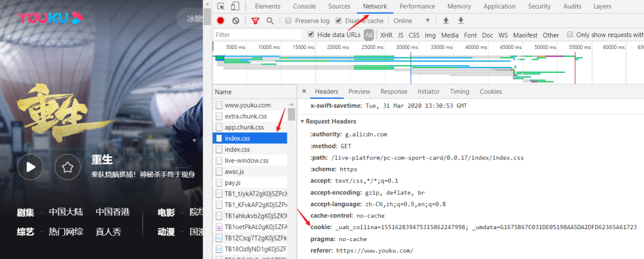This screenshot has width=644, height=259.
Task: Open the Online throttling dropdown
Action: coord(411,20)
